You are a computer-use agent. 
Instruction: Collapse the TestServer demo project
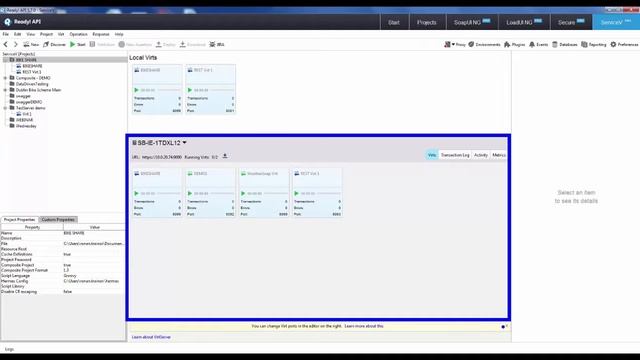pyautogui.click(x=6, y=108)
